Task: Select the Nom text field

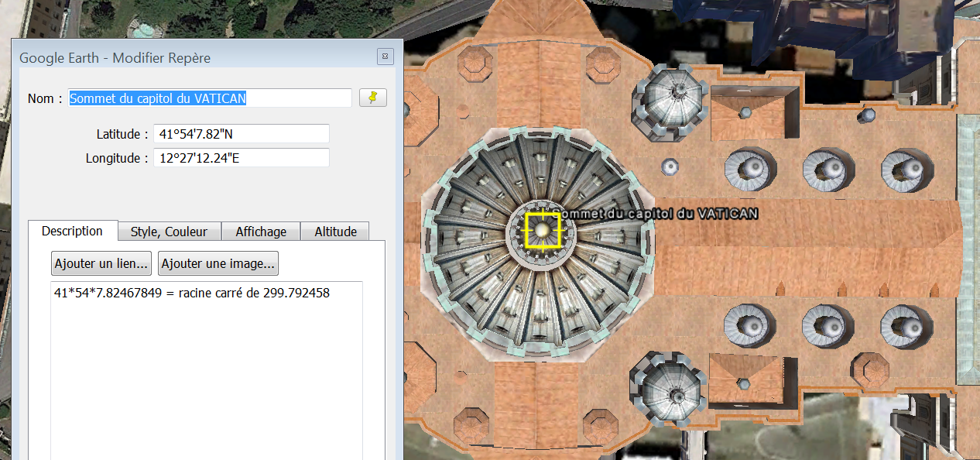Action: [x=209, y=98]
